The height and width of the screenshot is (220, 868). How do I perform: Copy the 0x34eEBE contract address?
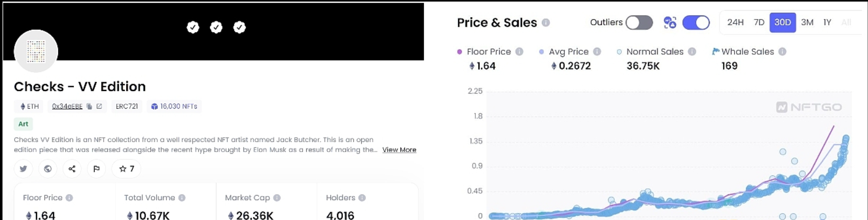[90, 107]
